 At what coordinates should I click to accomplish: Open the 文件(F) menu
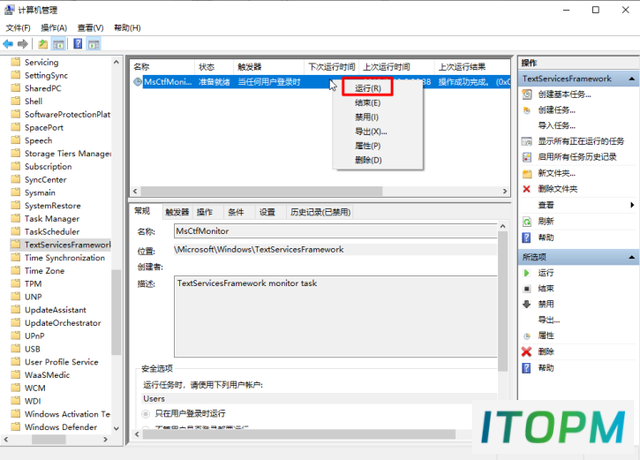coord(18,28)
